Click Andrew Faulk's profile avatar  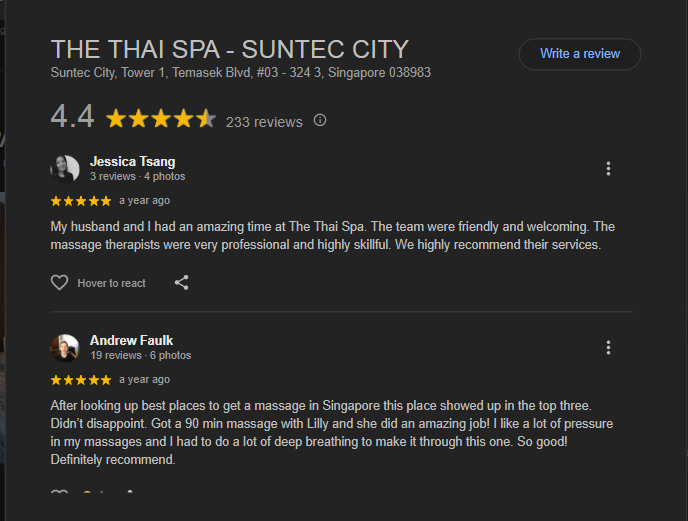click(x=65, y=347)
